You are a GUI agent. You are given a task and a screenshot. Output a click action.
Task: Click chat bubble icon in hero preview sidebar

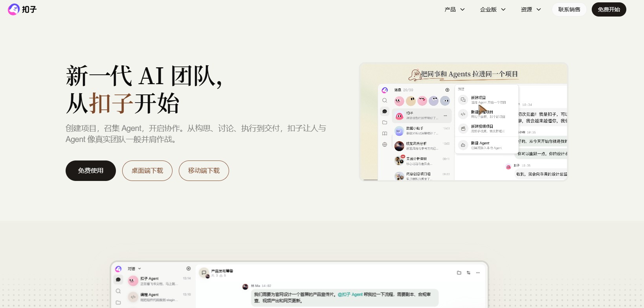coord(385,111)
